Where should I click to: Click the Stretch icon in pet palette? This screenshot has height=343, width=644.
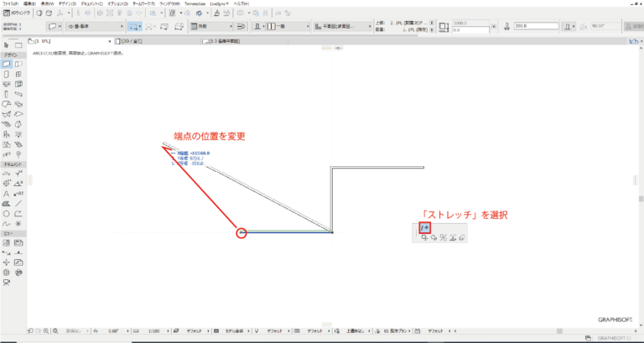[424, 227]
